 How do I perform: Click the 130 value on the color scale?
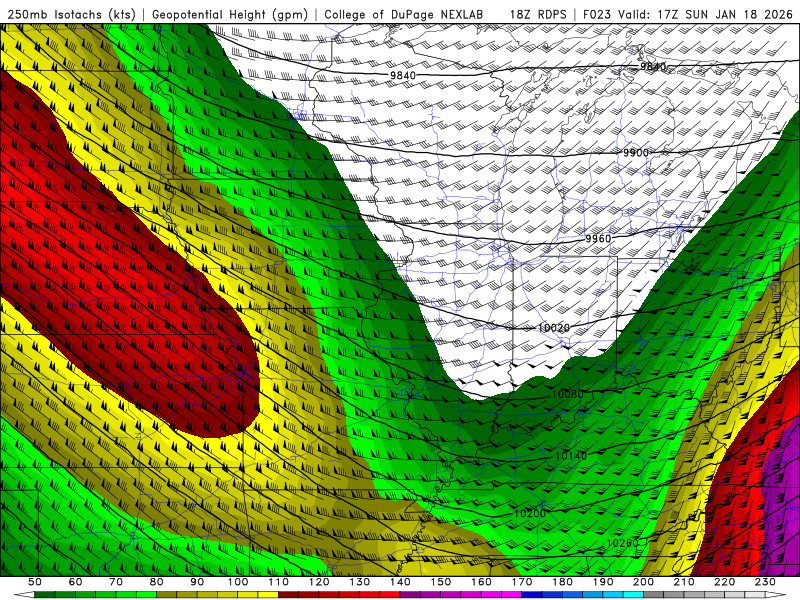[x=360, y=582]
